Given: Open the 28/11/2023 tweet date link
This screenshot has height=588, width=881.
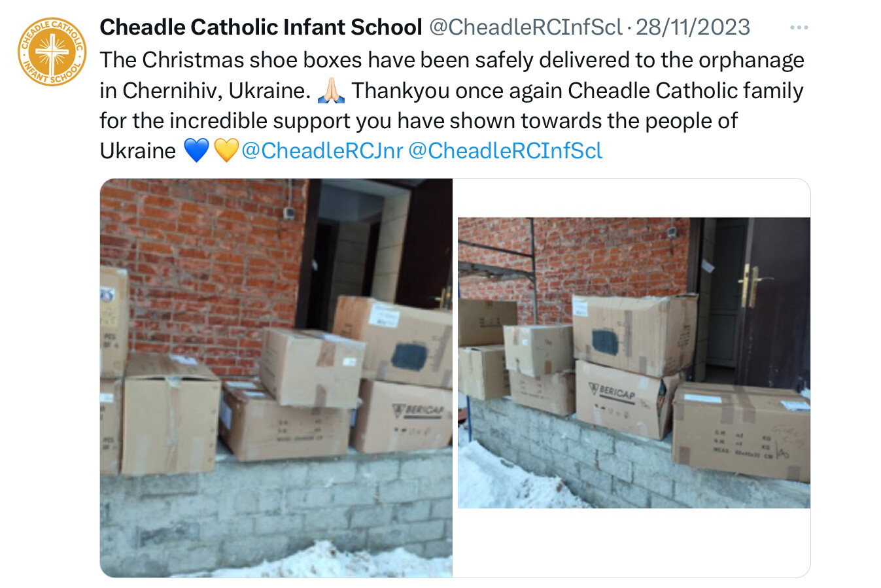Looking at the screenshot, I should [x=693, y=27].
